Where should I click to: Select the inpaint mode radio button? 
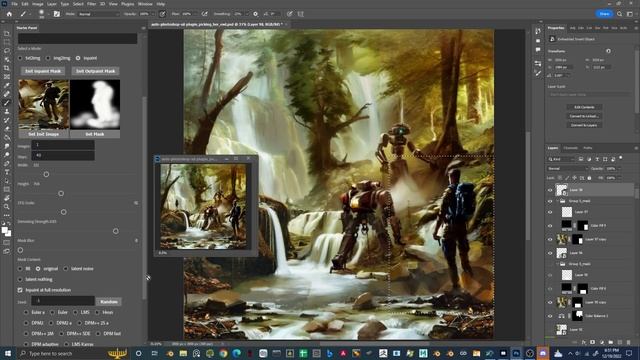(x=78, y=58)
